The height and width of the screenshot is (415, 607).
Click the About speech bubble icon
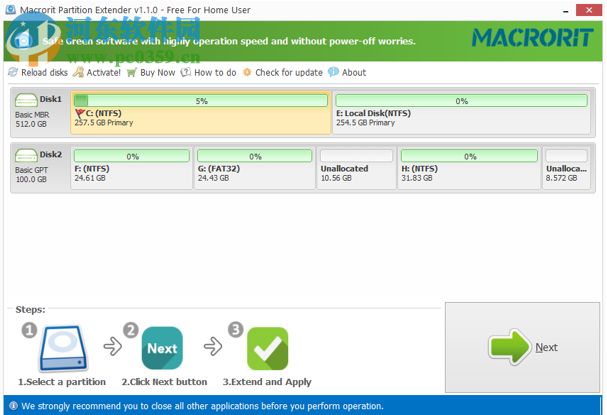click(333, 72)
